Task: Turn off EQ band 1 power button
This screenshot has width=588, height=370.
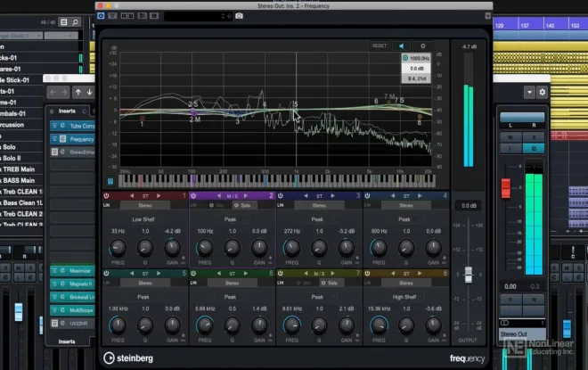Action: click(x=107, y=196)
